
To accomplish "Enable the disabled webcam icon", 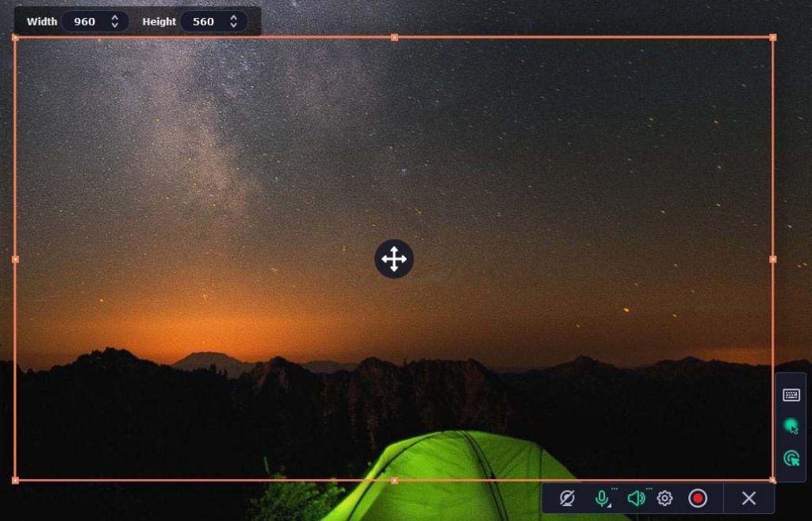I will pyautogui.click(x=568, y=498).
